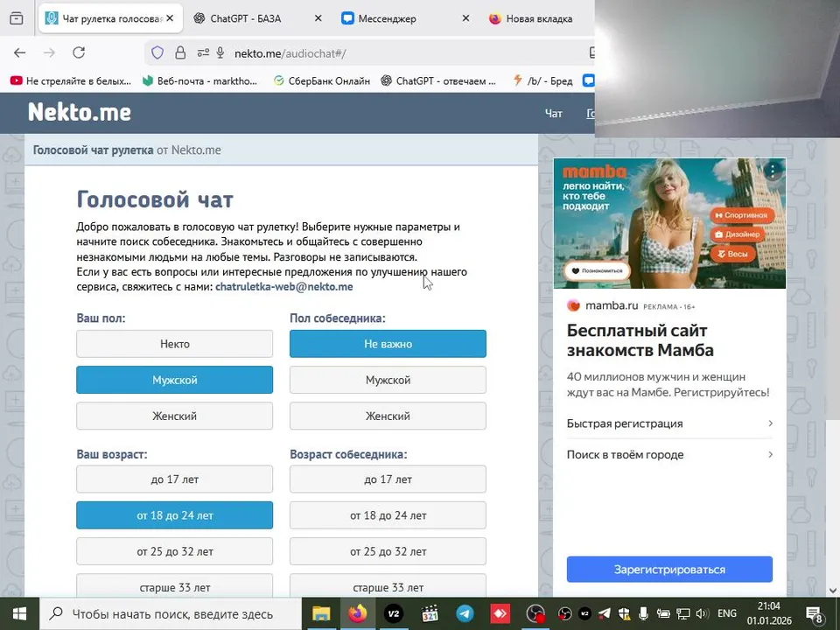Image resolution: width=840 pixels, height=630 pixels.
Task: Click microphone icon in system tray
Action: coord(643,614)
